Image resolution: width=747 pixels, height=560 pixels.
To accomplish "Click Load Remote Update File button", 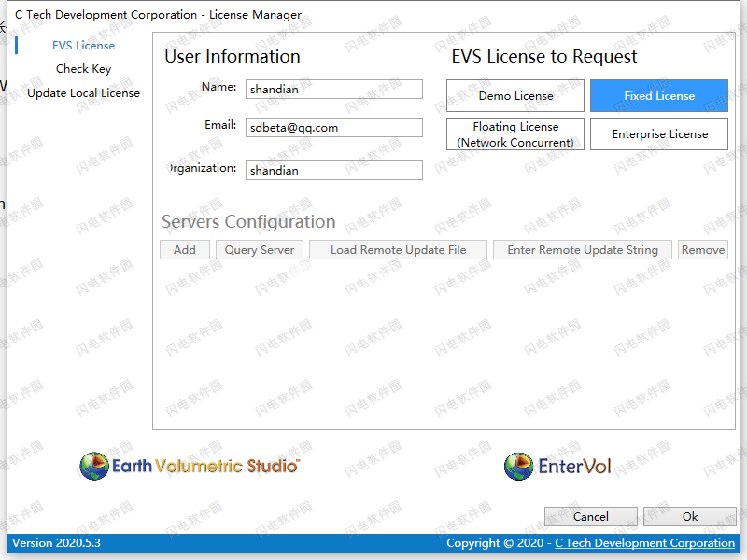I will (399, 249).
